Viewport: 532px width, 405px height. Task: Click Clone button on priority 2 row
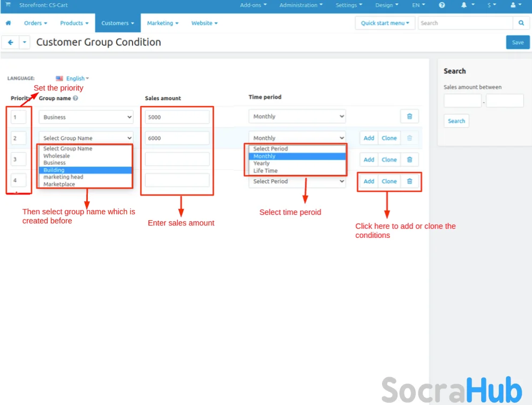(x=389, y=138)
